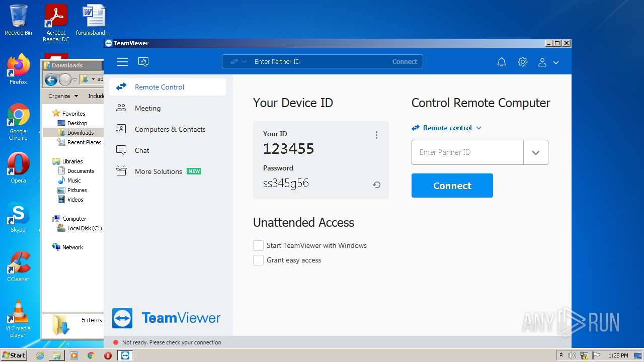Screen dimensions: 644x362
Task: Click the Chat bubble icon in sidebar
Action: pos(121,150)
